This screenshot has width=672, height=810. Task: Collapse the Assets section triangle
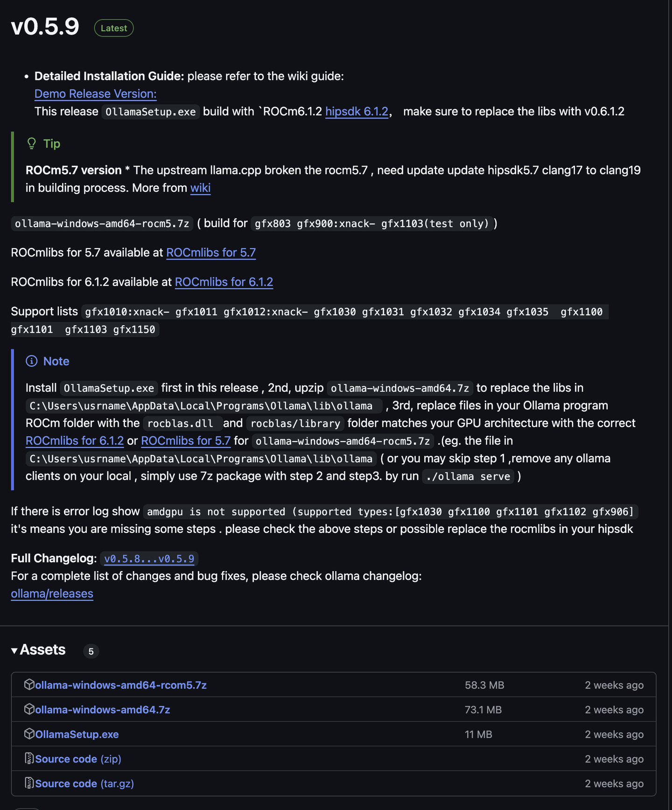(14, 650)
